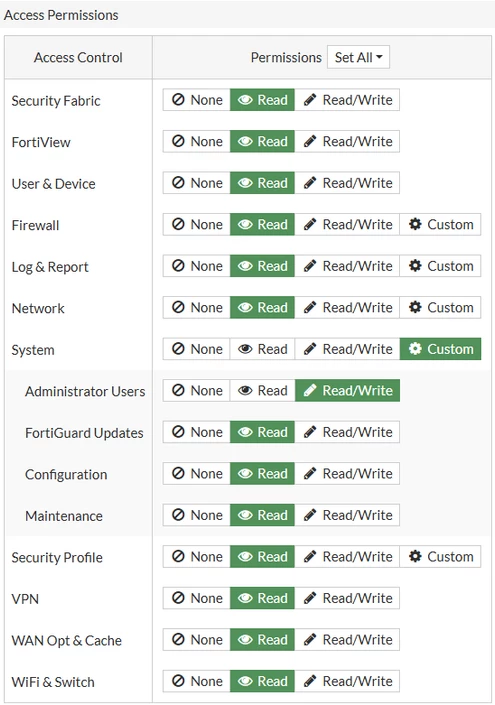Click the Access Control column header

pos(78,58)
